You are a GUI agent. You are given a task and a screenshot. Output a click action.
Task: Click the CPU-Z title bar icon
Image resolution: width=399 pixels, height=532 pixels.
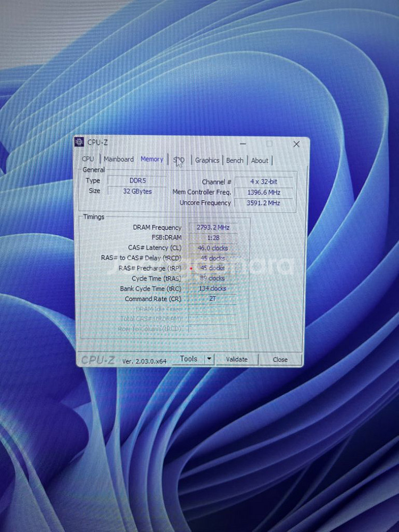(x=79, y=142)
